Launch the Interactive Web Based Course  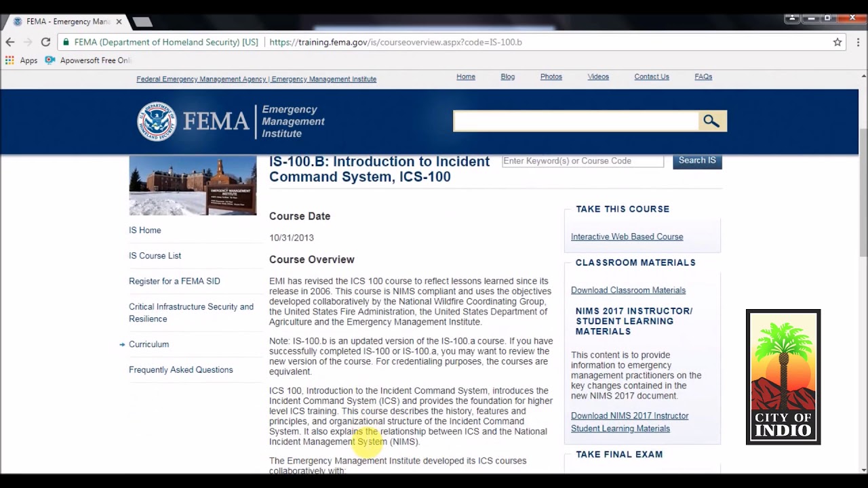pos(627,237)
